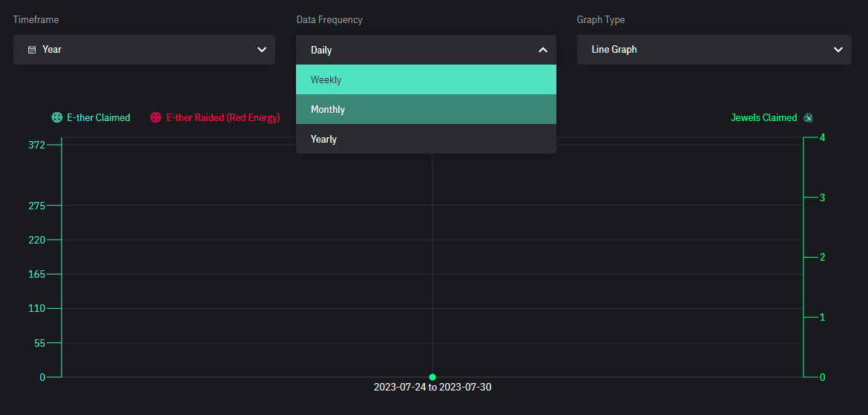Screen dimensions: 868x415
Task: Expand the Graph Type dropdown arrow
Action: pyautogui.click(x=838, y=50)
